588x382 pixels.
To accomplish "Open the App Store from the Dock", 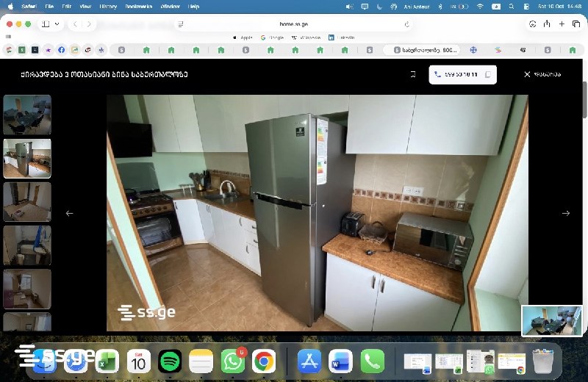I will pyautogui.click(x=309, y=361).
